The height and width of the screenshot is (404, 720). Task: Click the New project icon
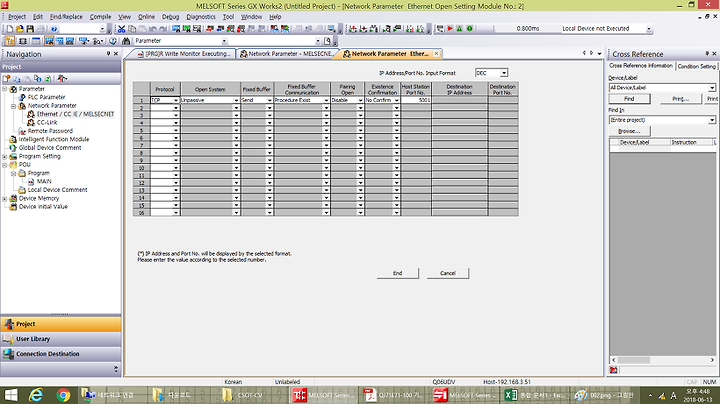(9, 28)
